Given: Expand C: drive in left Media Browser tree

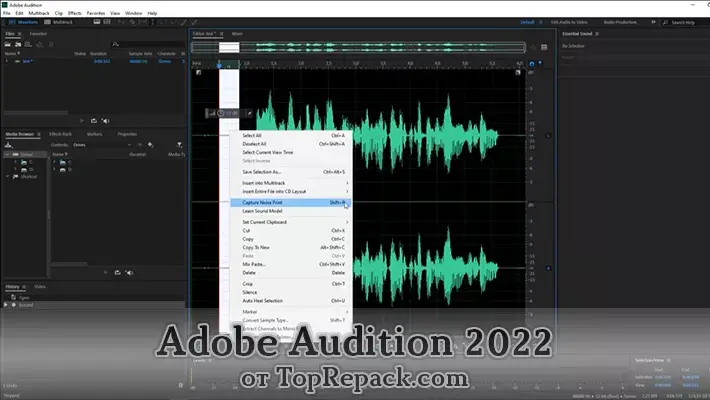Looking at the screenshot, I should [x=15, y=162].
